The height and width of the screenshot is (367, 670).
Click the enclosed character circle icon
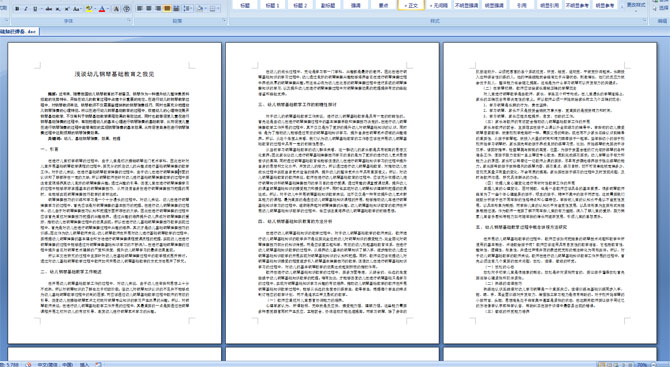126,9
